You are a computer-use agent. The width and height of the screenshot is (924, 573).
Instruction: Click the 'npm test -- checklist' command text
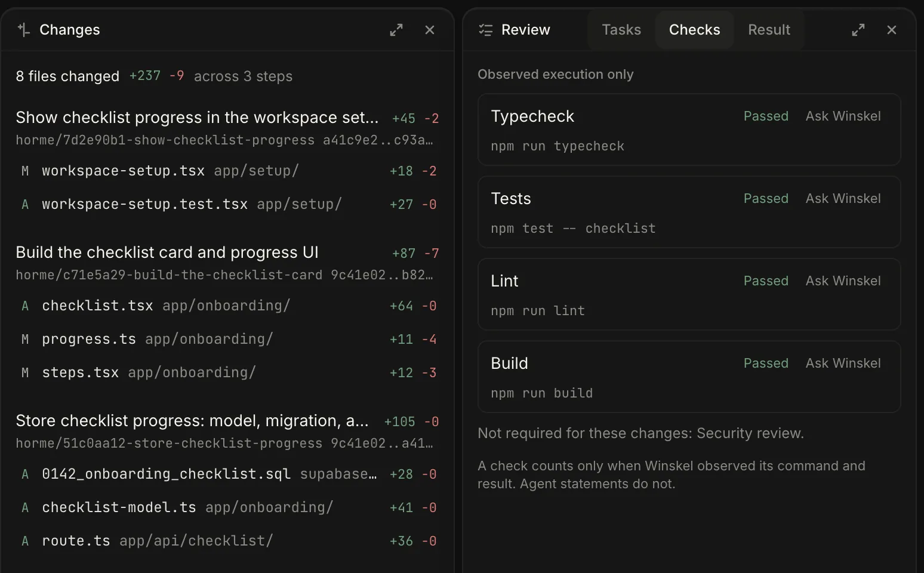pyautogui.click(x=573, y=229)
